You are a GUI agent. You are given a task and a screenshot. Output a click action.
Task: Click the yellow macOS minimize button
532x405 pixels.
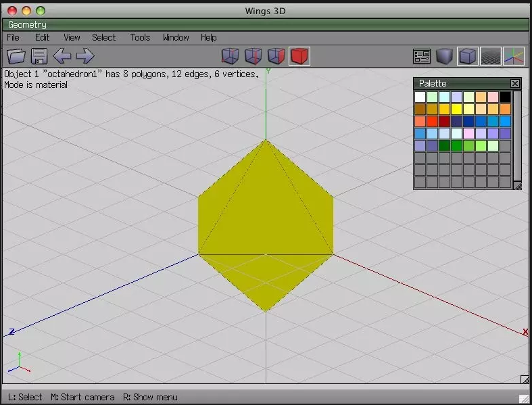pyautogui.click(x=26, y=11)
